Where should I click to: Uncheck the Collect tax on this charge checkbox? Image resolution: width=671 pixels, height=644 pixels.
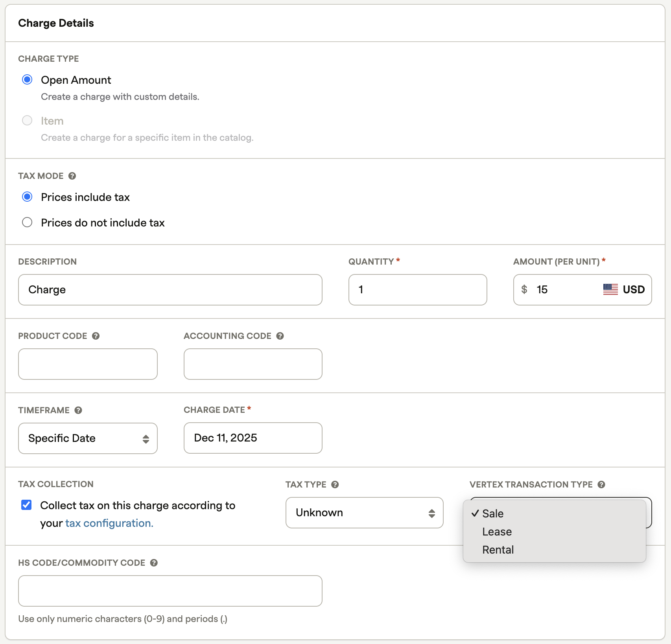[26, 505]
